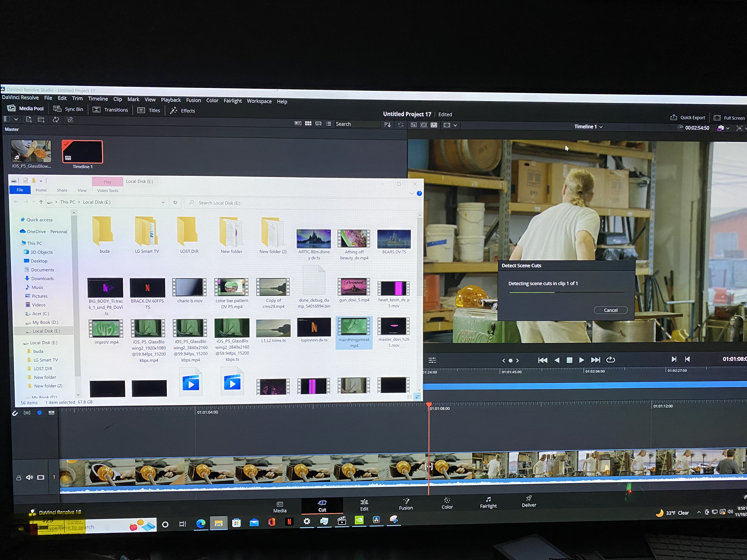Open the Playback menu
The width and height of the screenshot is (747, 560).
[x=171, y=100]
